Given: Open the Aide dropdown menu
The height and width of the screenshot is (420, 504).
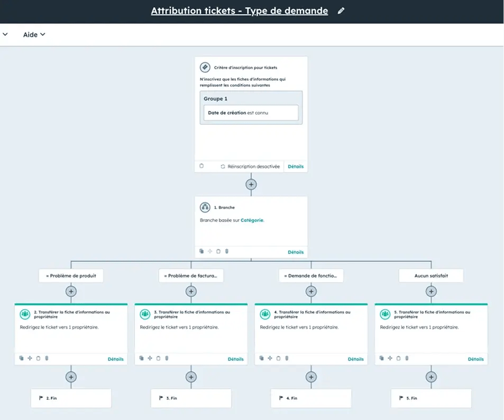Looking at the screenshot, I should (34, 35).
